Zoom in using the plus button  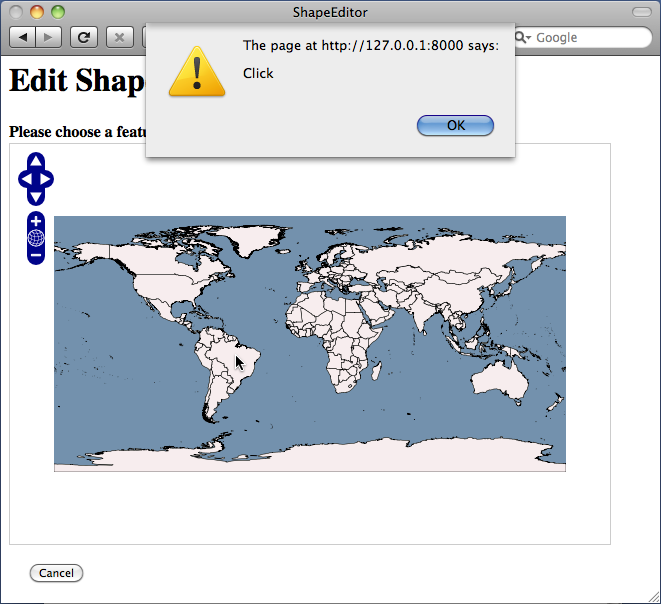click(36, 221)
